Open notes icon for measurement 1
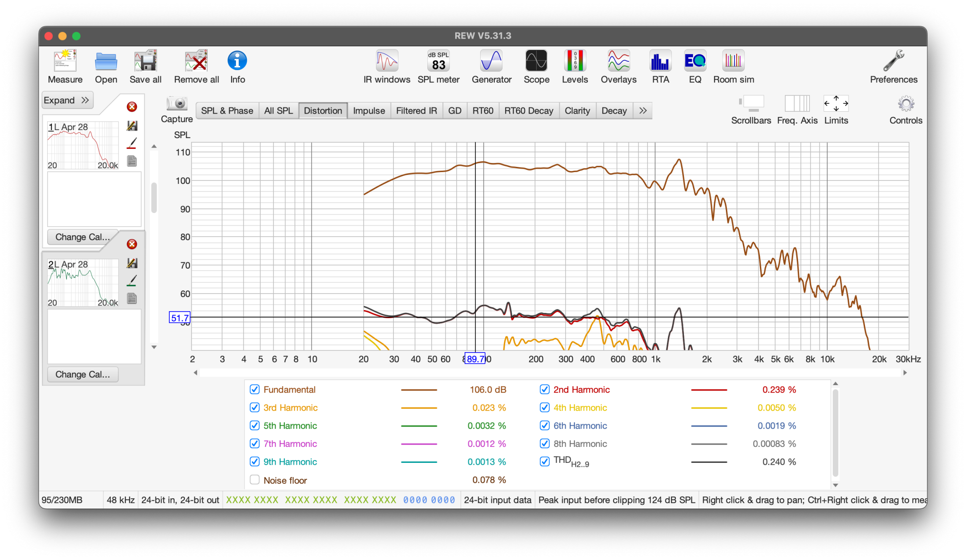966x560 pixels. (132, 161)
